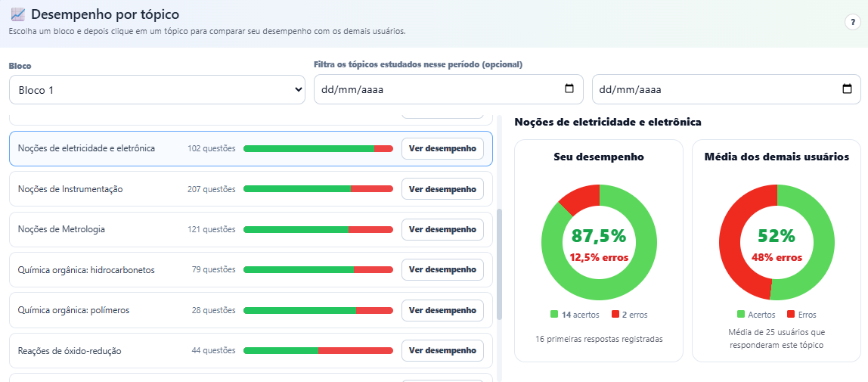Click Ver desempenho for Noções de Instrumentação

(442, 189)
